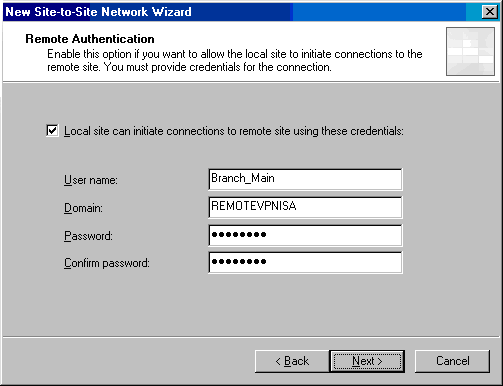Click the wizard firewall graphic in header
503x386 pixels.
pos(470,52)
